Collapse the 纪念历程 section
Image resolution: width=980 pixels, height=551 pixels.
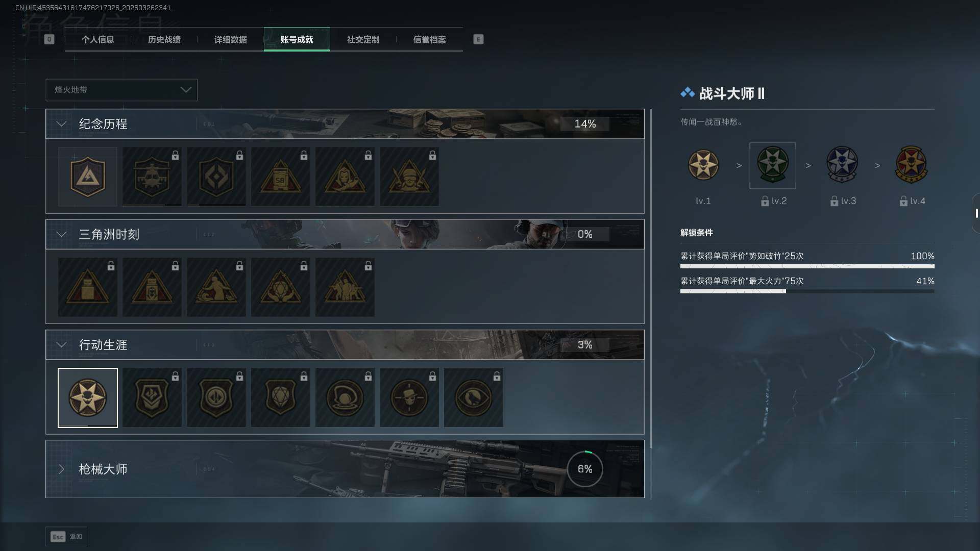(x=61, y=124)
